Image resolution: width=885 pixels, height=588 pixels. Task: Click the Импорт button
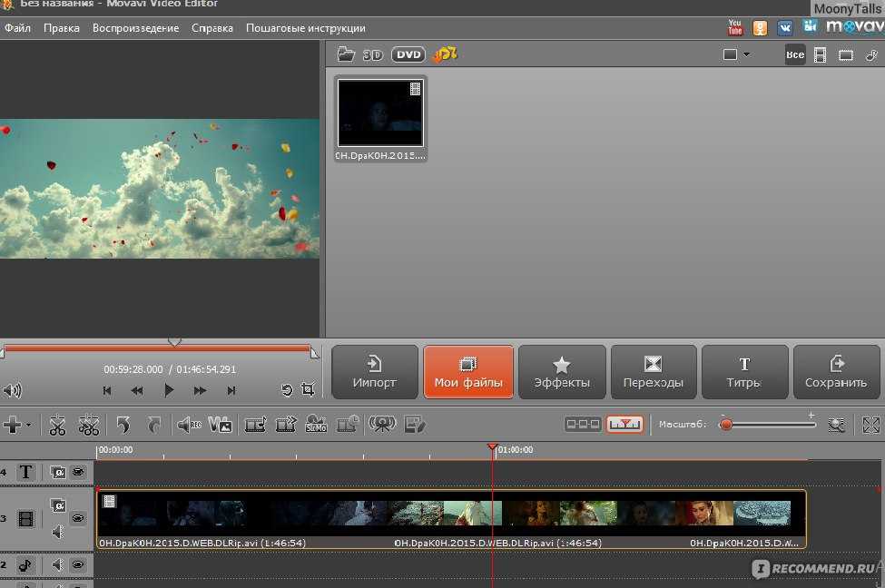pos(375,372)
